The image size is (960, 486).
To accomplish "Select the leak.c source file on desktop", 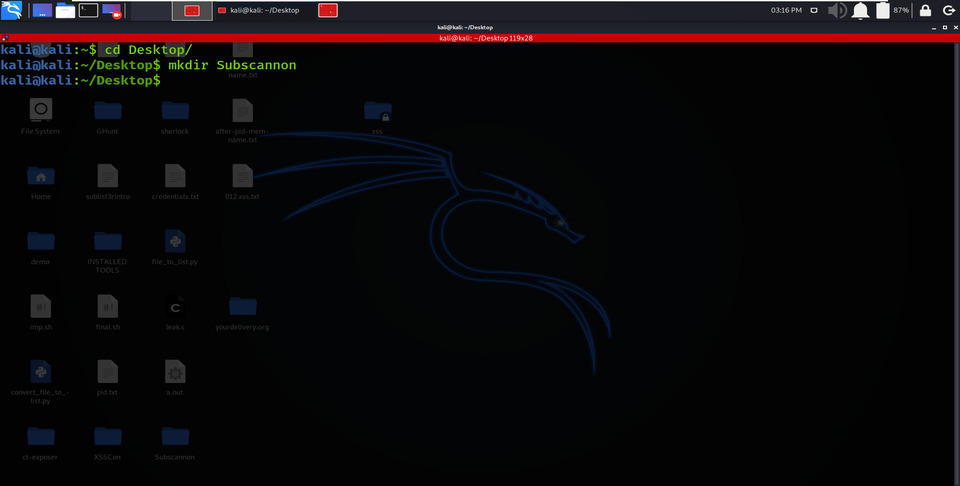I will pyautogui.click(x=175, y=312).
